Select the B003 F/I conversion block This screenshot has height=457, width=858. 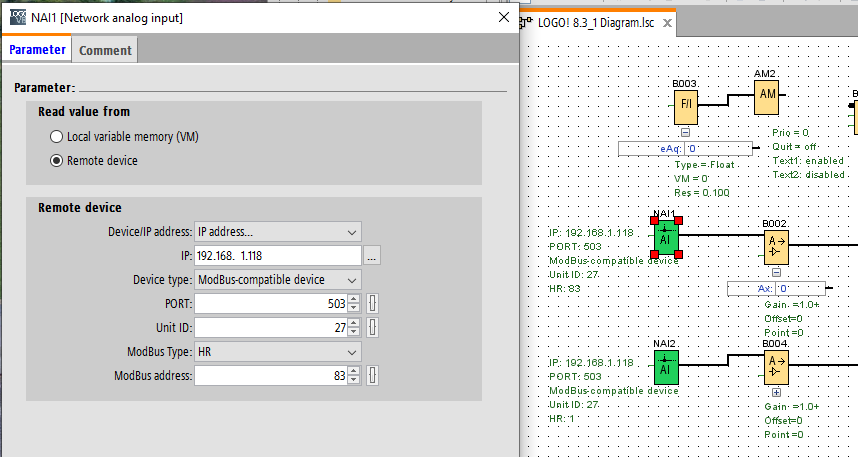[x=686, y=105]
